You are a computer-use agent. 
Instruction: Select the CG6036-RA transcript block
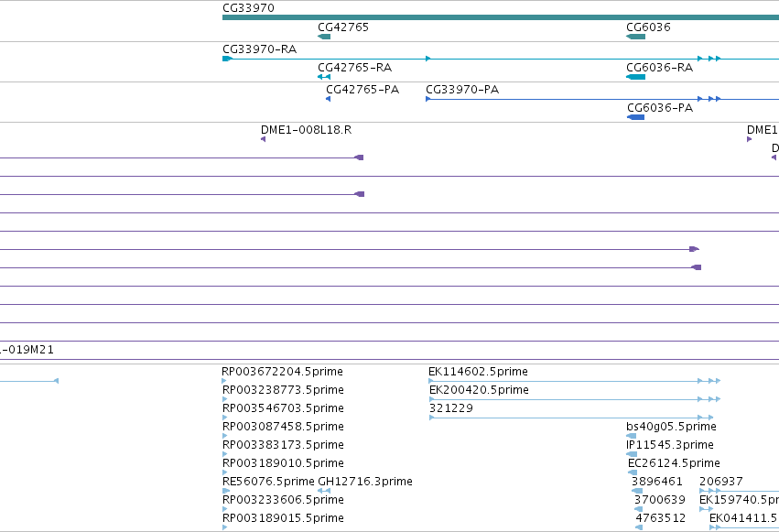636,77
